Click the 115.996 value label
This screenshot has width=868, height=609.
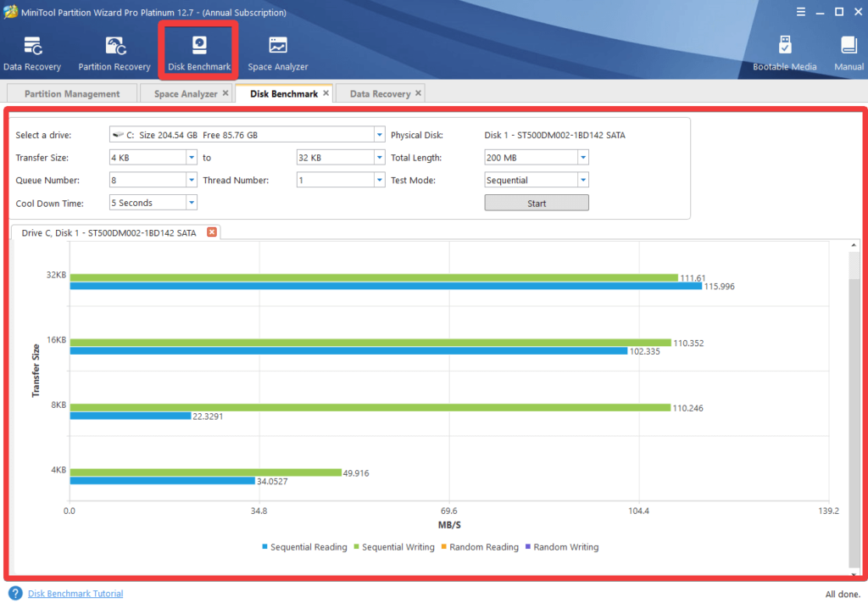[719, 287]
